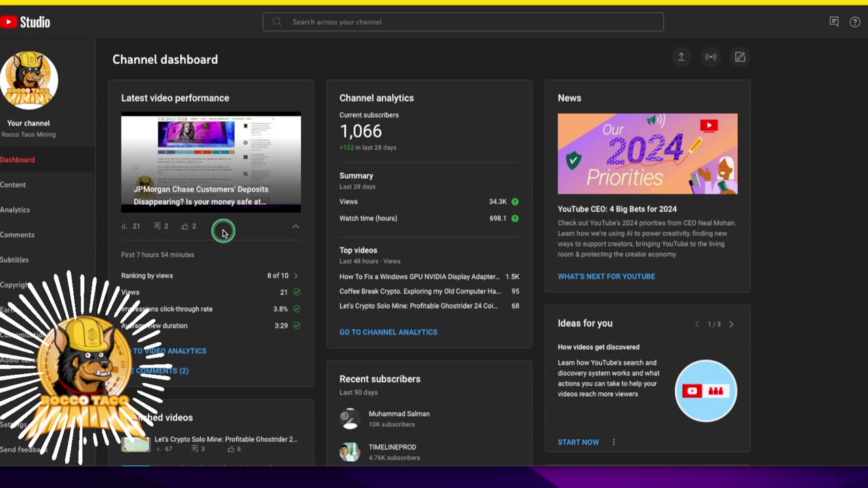Open TIMELINEPROD subscriber avatar

point(350,452)
